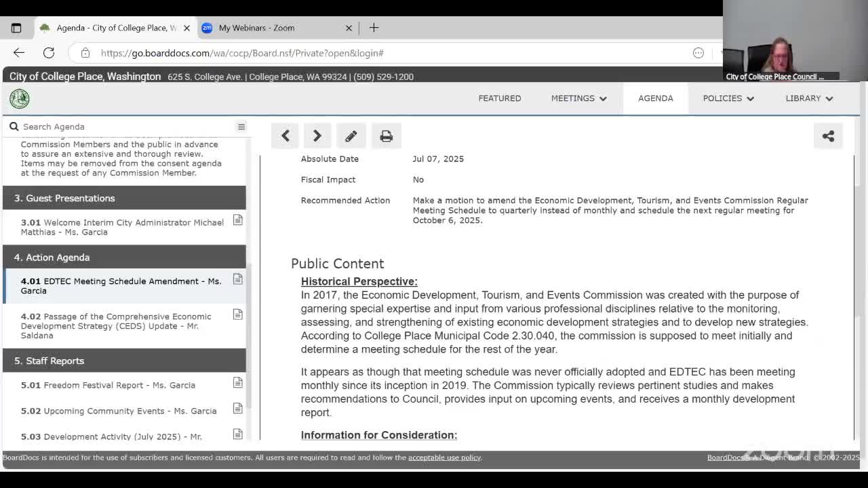Select the Agenda tab
Viewport: 868px width, 488px height.
(656, 98)
